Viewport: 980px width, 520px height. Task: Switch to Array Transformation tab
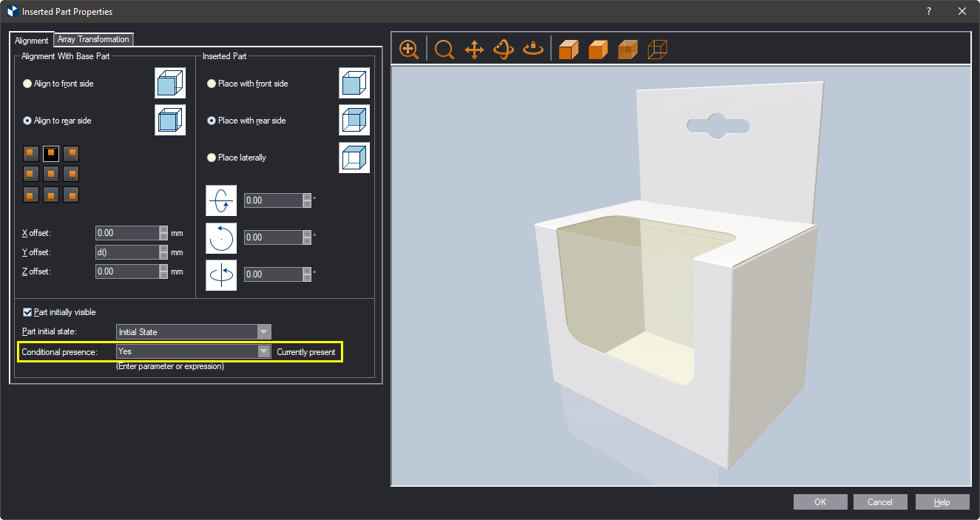(93, 39)
